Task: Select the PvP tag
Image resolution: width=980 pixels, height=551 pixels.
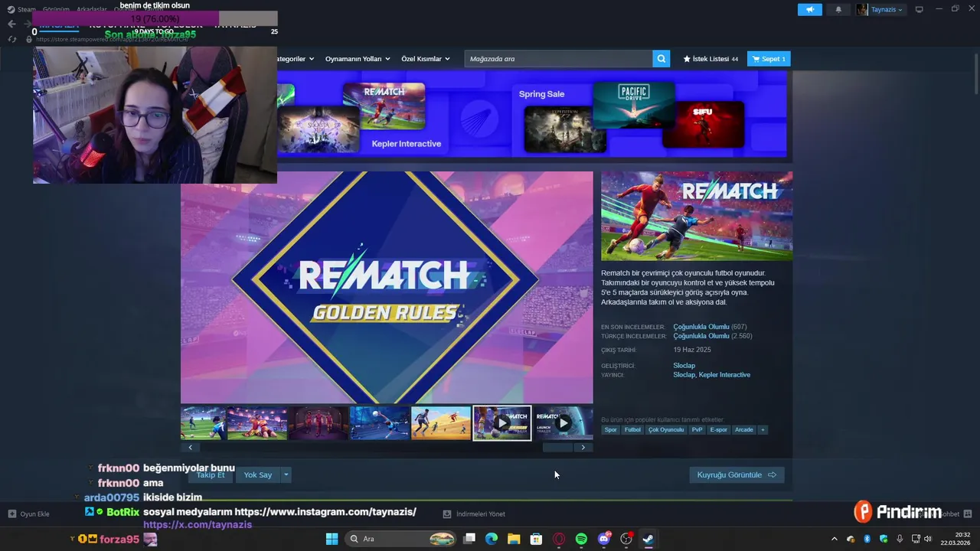Action: click(x=697, y=430)
